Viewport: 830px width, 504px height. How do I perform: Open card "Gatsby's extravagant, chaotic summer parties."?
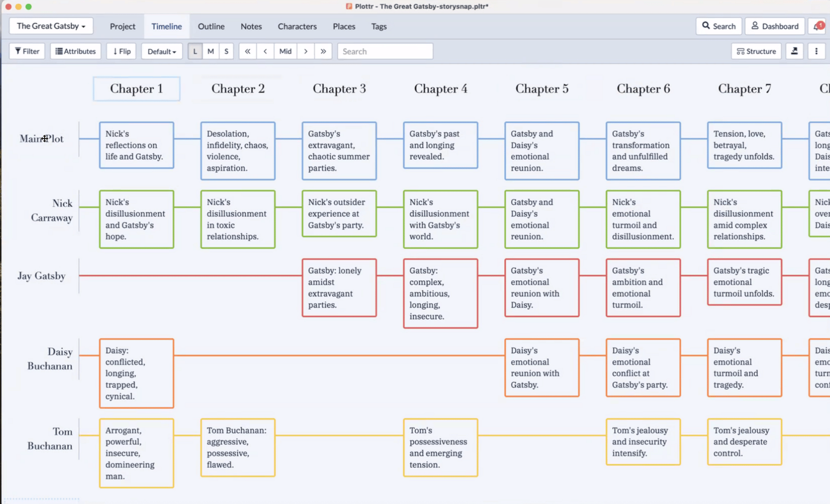(x=339, y=151)
